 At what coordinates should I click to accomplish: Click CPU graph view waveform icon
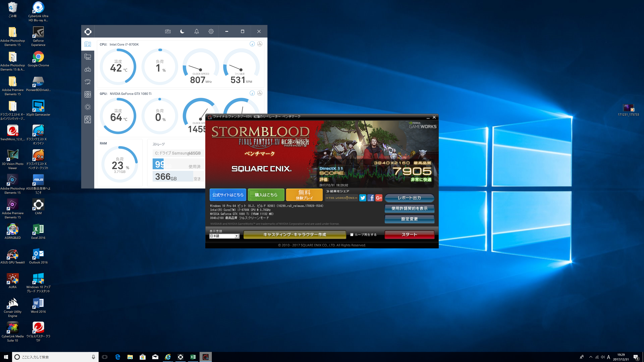click(x=260, y=44)
